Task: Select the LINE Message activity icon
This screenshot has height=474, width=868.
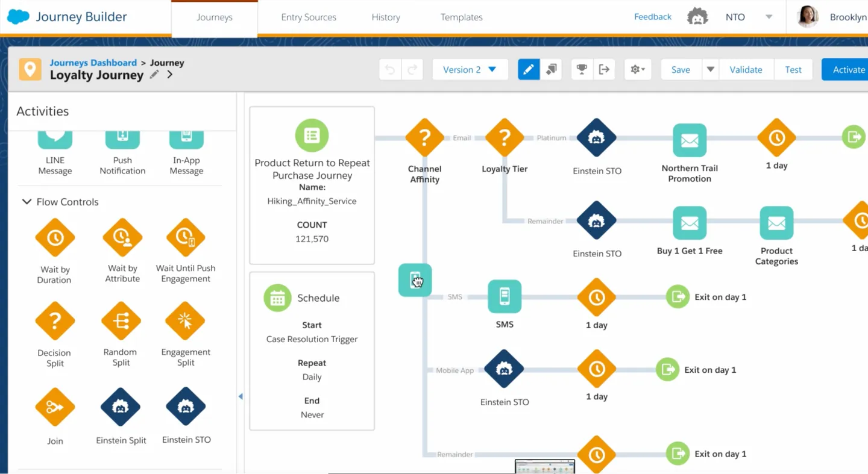Action: (x=55, y=139)
